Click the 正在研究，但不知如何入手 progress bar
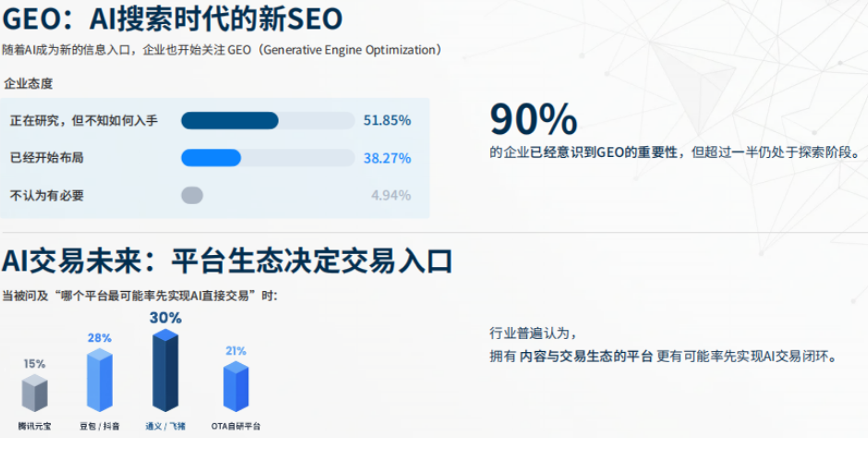 click(267, 120)
